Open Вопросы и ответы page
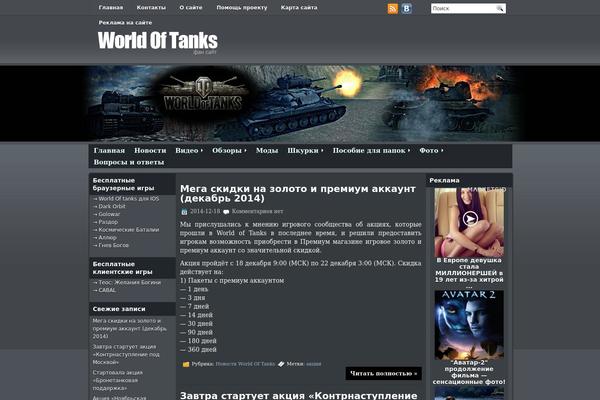 [x=129, y=162]
